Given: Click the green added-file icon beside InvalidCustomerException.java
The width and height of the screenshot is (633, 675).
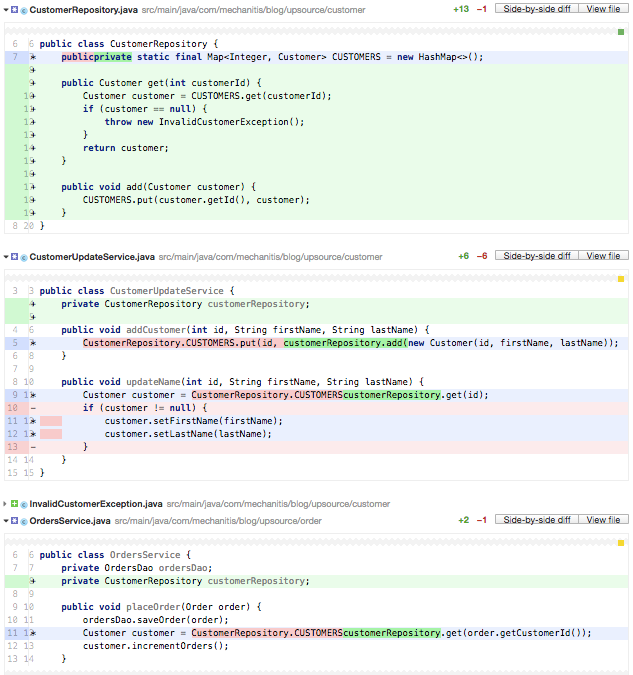Looking at the screenshot, I should click(15, 503).
